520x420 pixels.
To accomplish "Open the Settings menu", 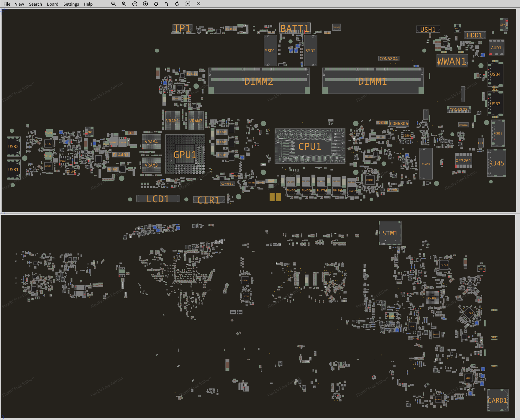I will click(x=71, y=4).
